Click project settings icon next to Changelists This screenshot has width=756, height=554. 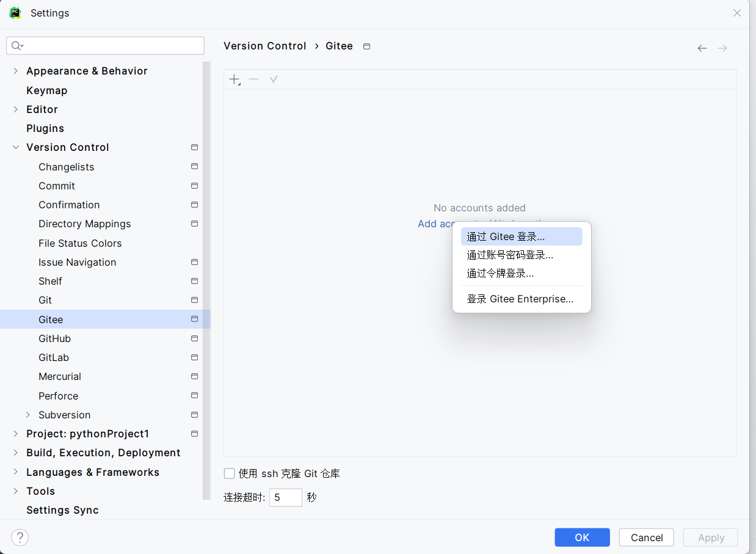[x=194, y=166]
